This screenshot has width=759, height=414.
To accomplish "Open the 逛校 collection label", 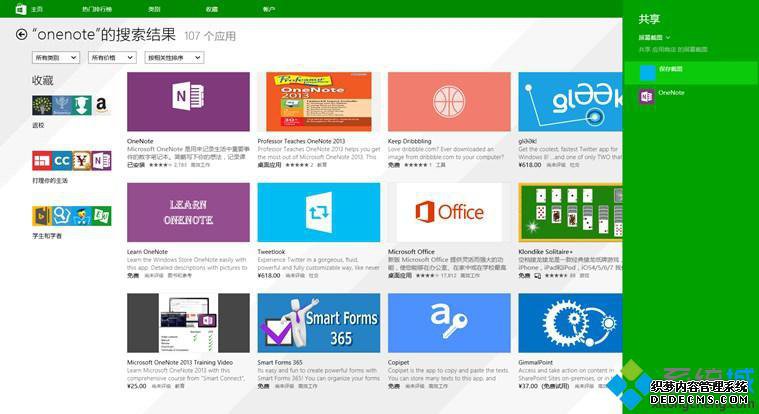I will 38,125.
